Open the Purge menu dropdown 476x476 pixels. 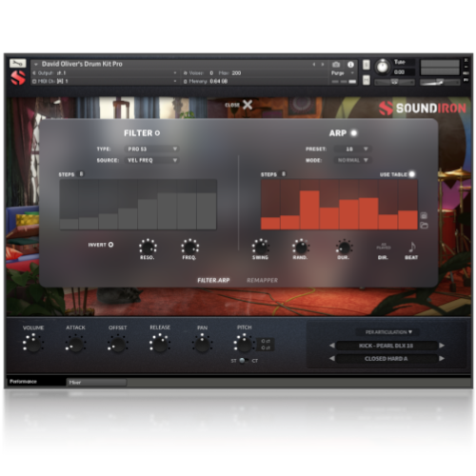pyautogui.click(x=343, y=73)
